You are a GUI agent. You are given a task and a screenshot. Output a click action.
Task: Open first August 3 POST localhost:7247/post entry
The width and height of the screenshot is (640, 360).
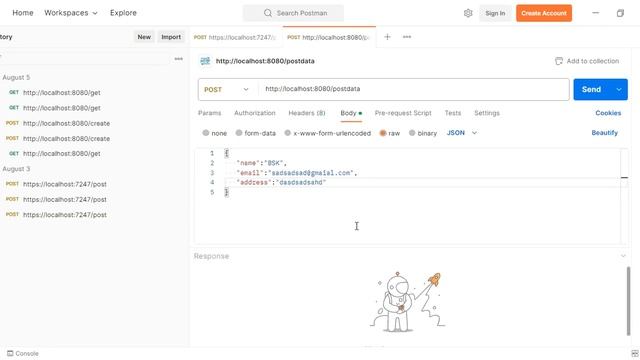pyautogui.click(x=64, y=184)
